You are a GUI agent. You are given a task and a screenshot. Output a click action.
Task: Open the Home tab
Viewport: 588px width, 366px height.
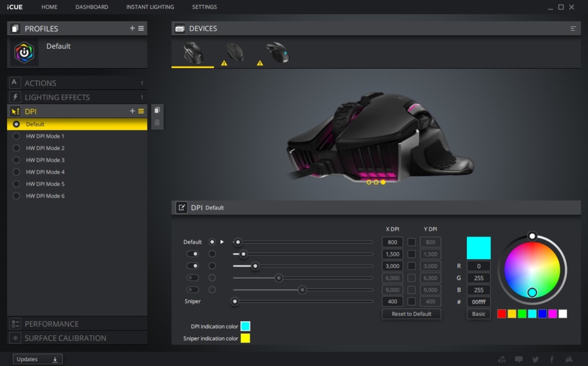[49, 6]
